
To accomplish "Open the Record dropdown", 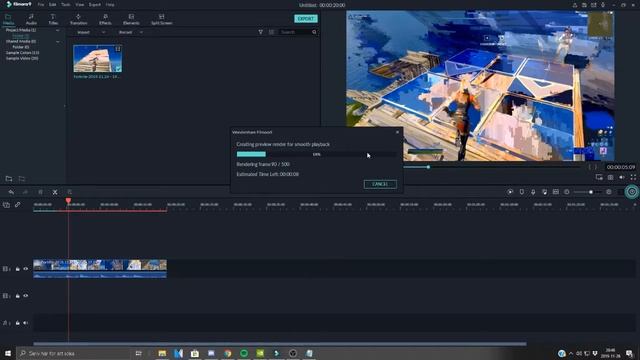I will [131, 32].
